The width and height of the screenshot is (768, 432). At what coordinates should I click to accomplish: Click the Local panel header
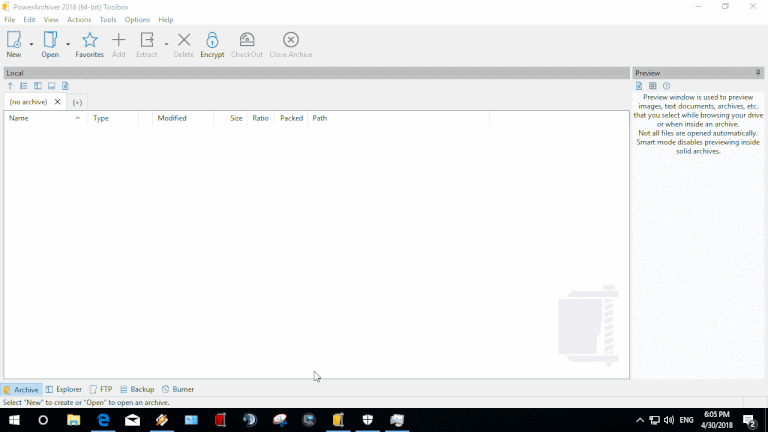(316, 73)
